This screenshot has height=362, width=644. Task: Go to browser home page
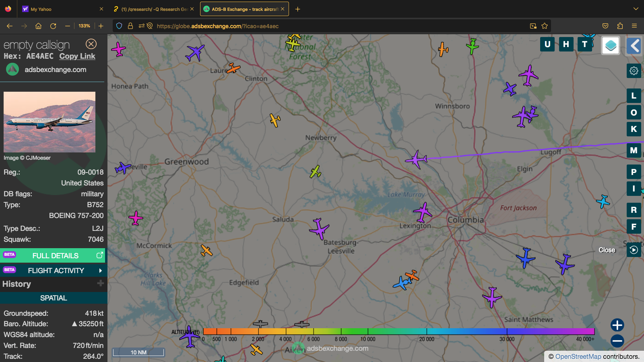pos(39,26)
